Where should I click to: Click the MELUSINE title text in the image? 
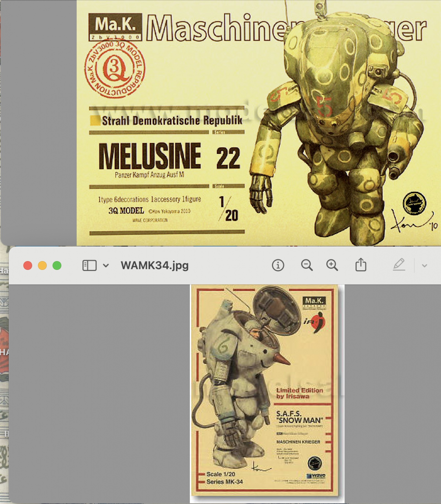coord(150,156)
